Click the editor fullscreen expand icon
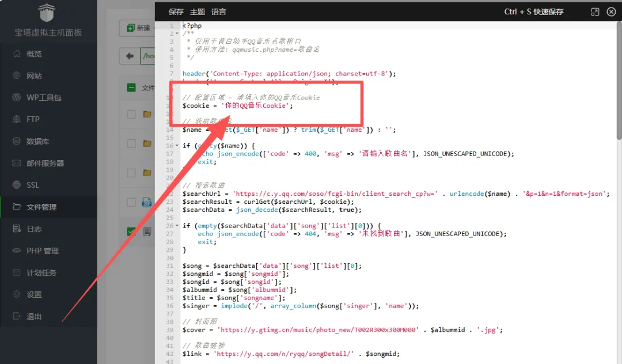The height and width of the screenshot is (364, 622). tap(595, 12)
